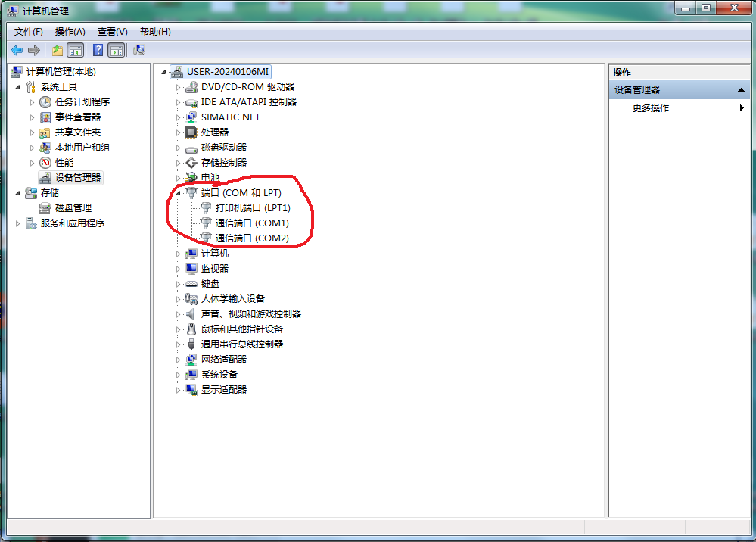Open the 文件(F) menu
Image resolution: width=756 pixels, height=542 pixels.
(29, 32)
